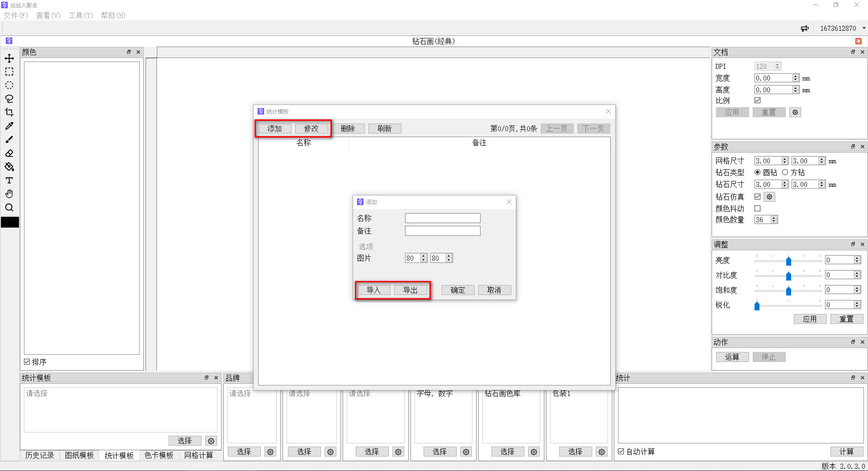Viewport: 868px width, 471px height.
Task: Open the 工具(T) menu
Action: 80,15
